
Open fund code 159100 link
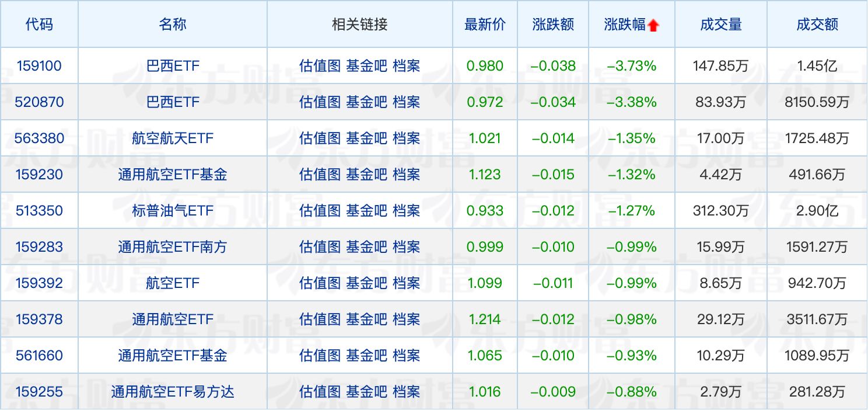(39, 66)
